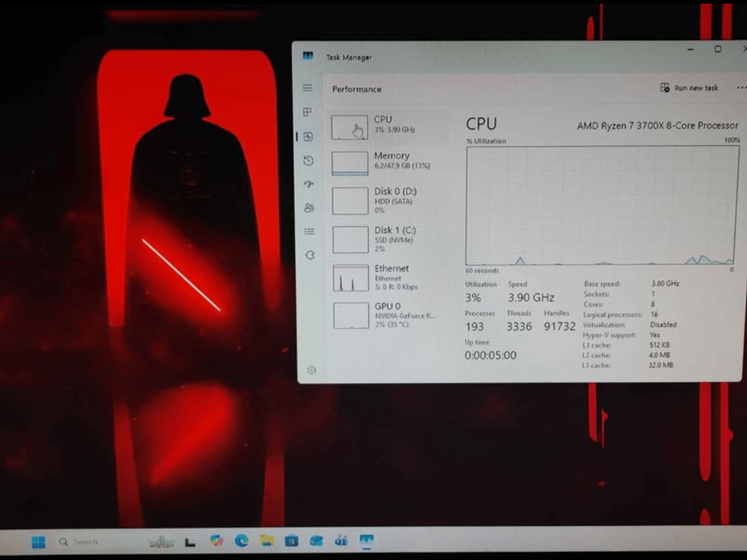This screenshot has height=560, width=747.
Task: Click the 3% utilization value
Action: (x=473, y=298)
